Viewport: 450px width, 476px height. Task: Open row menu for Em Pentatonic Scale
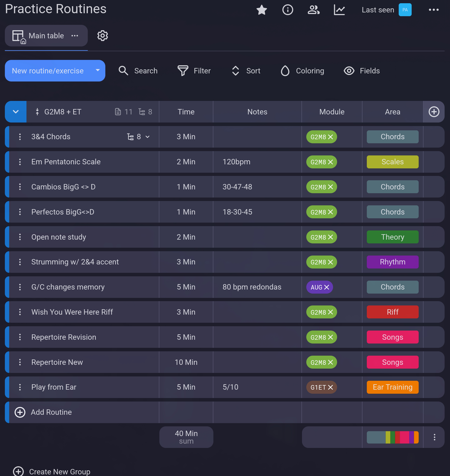[20, 162]
